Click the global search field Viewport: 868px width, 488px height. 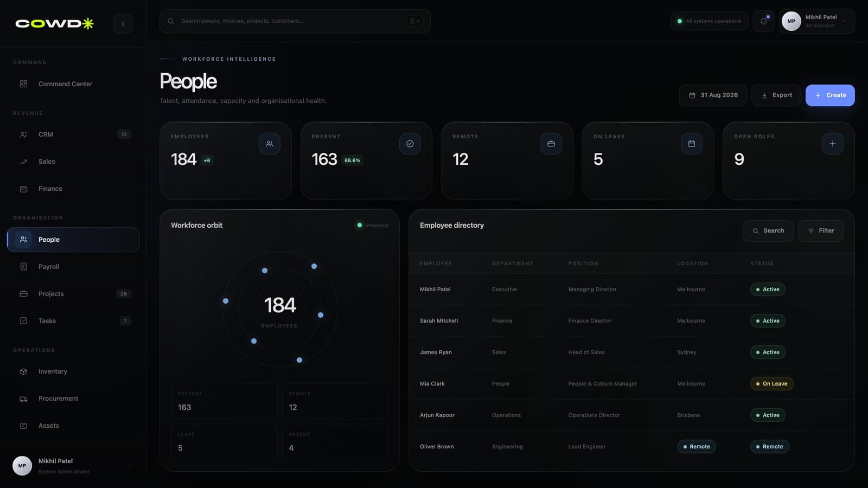tap(295, 21)
